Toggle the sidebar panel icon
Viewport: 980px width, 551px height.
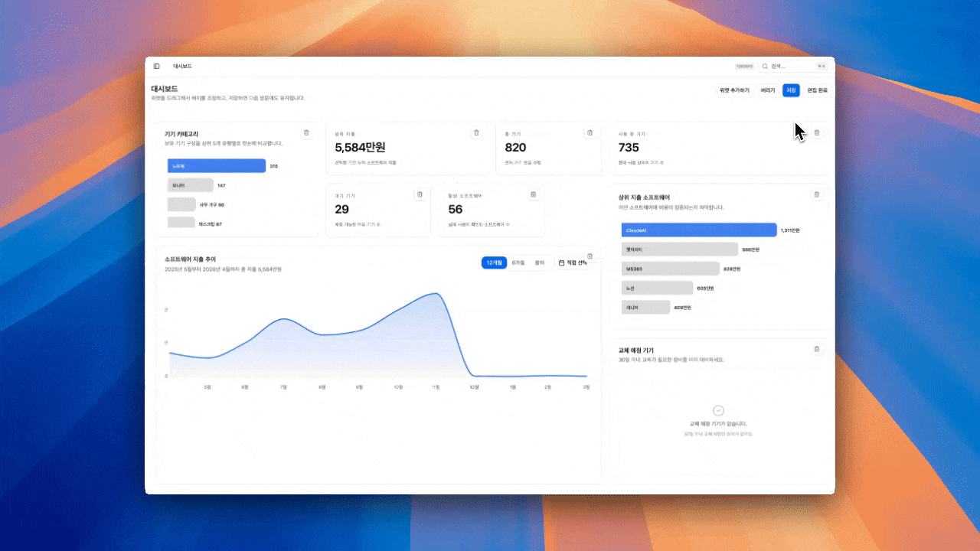[x=157, y=67]
